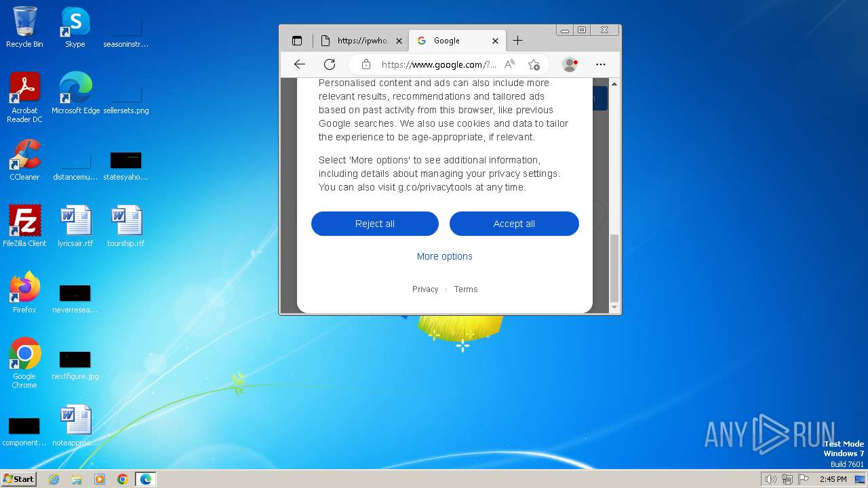Launch FileZilla Client from the desktop
Screen dimensions: 868x488
point(24,226)
